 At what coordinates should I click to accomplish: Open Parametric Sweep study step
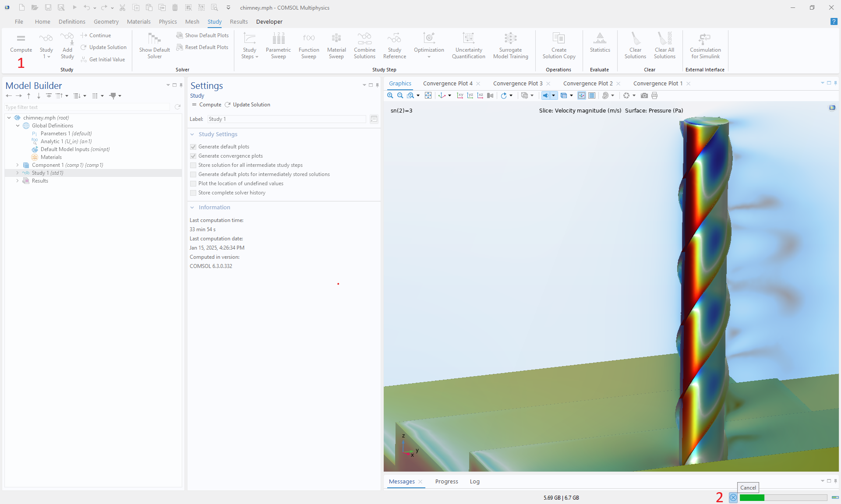point(278,45)
